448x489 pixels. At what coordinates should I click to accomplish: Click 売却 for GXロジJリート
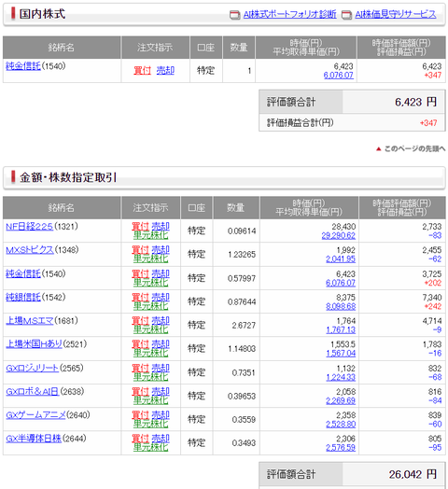point(161,368)
